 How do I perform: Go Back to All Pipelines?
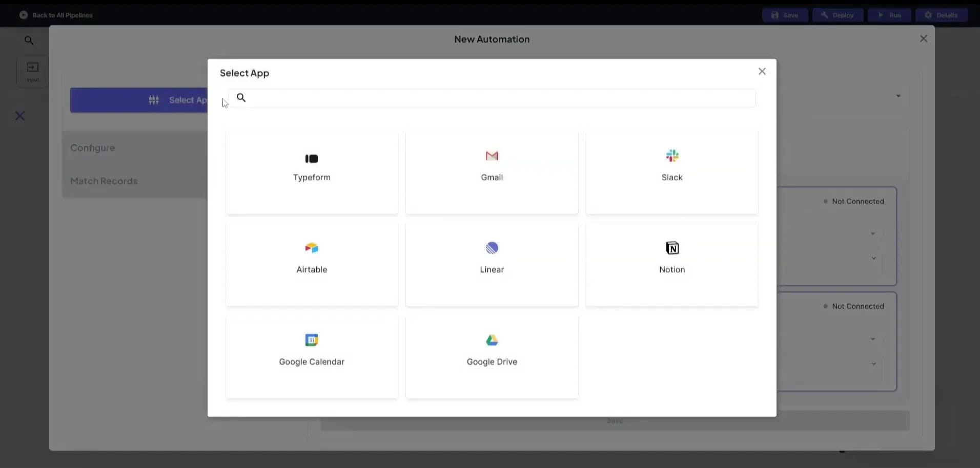(56, 15)
